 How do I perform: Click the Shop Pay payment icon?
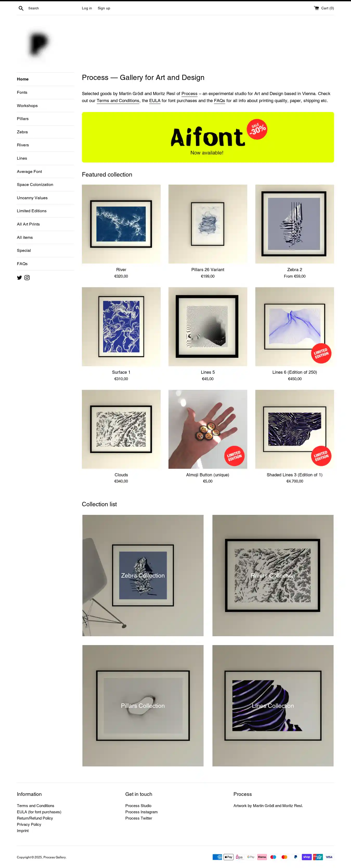[307, 857]
